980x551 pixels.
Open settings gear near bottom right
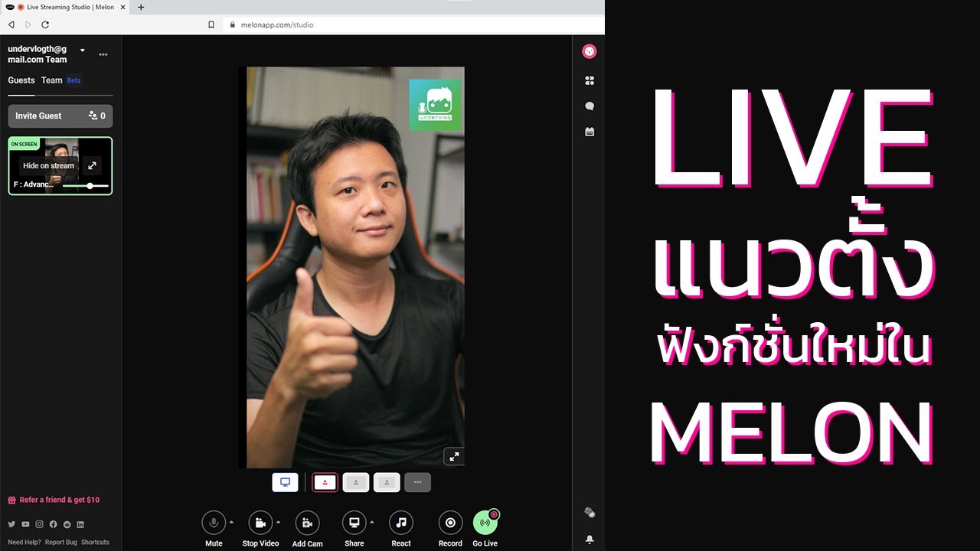pos(589,512)
